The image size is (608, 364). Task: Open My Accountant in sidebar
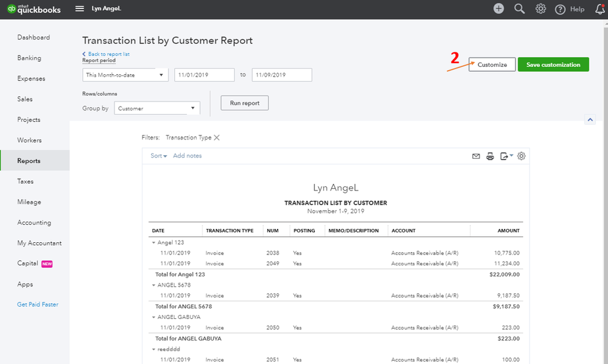pos(39,243)
